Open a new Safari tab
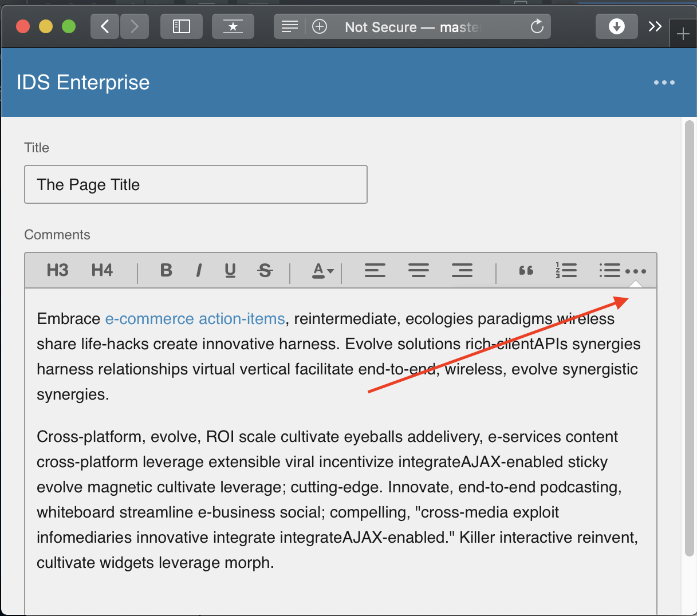 pyautogui.click(x=683, y=34)
